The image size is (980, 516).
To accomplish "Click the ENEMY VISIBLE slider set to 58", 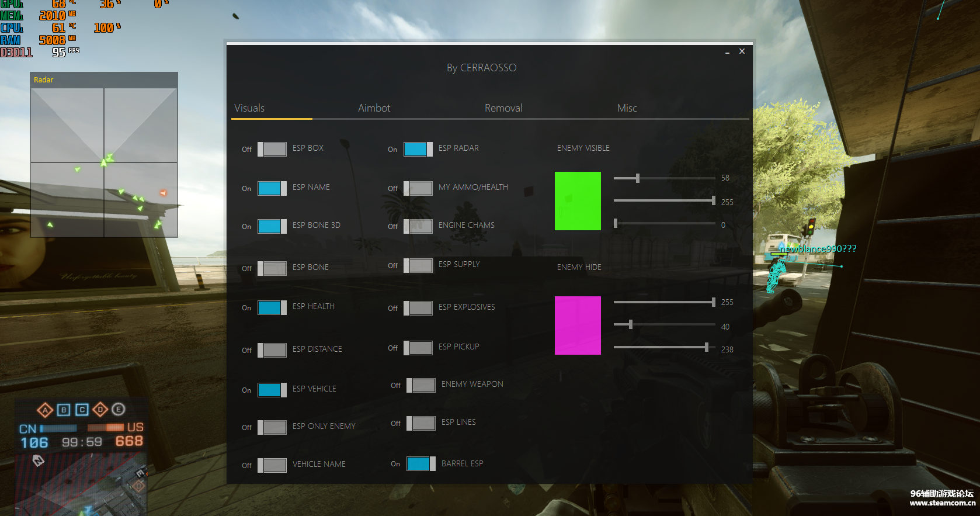I will coord(638,178).
